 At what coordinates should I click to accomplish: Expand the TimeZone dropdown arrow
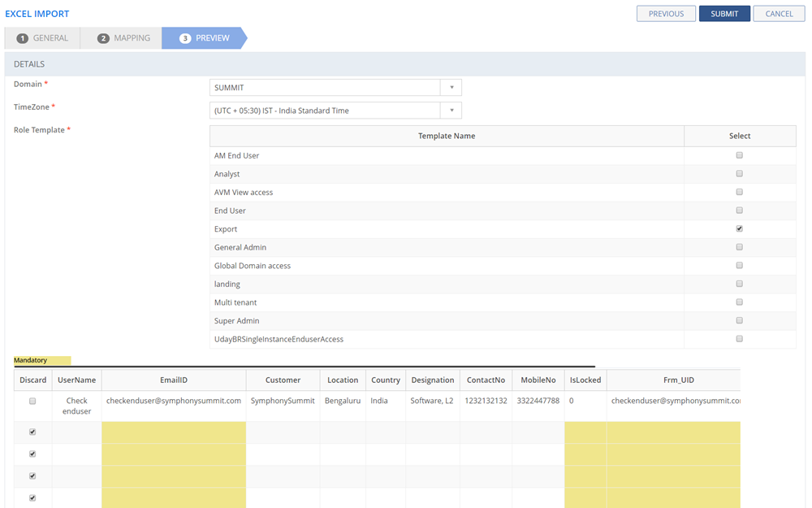pos(451,111)
